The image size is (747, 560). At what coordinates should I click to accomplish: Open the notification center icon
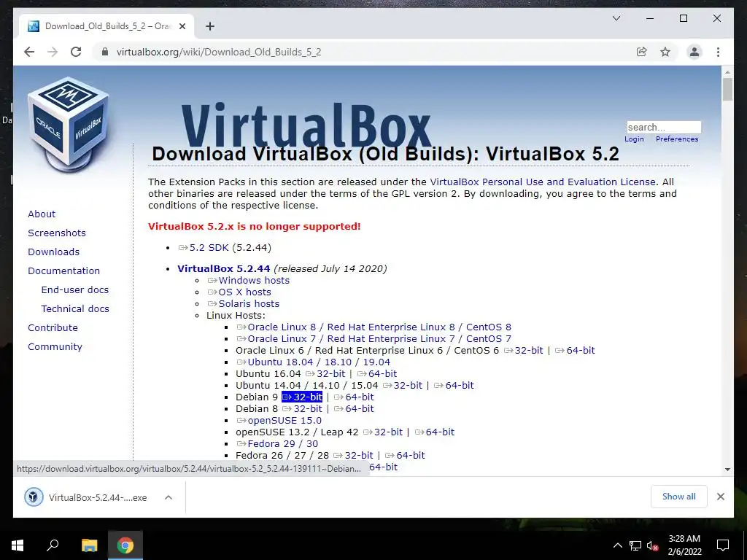(x=723, y=545)
